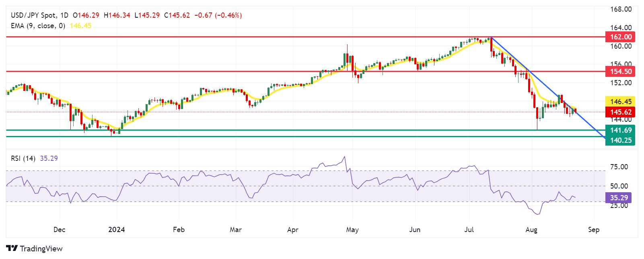Click the 50.00 RSI axis label

click(x=619, y=186)
